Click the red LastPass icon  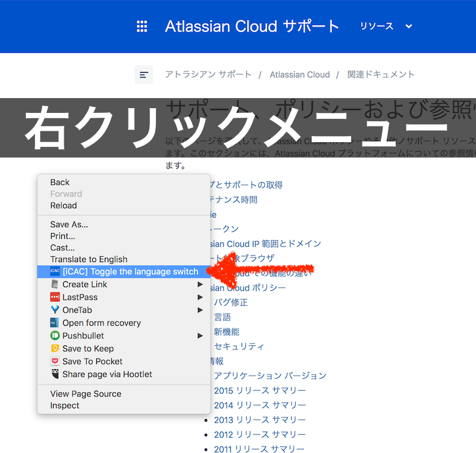[x=55, y=297]
